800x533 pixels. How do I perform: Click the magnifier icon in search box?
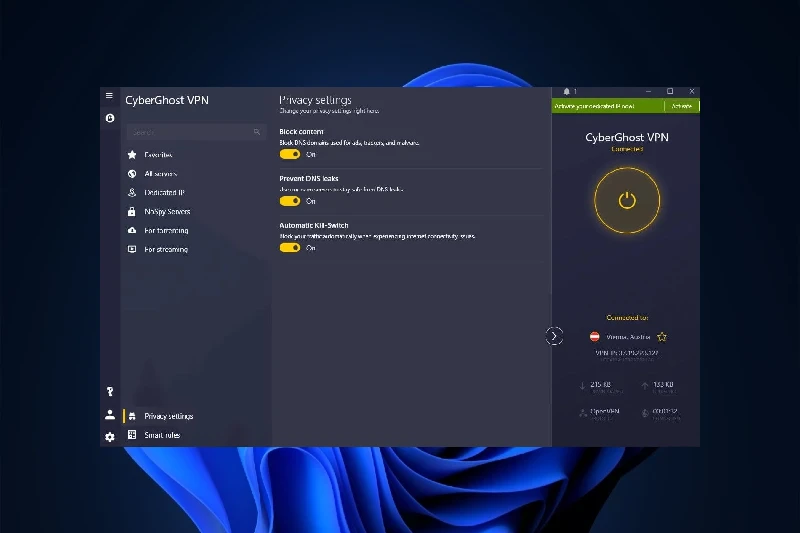point(257,132)
